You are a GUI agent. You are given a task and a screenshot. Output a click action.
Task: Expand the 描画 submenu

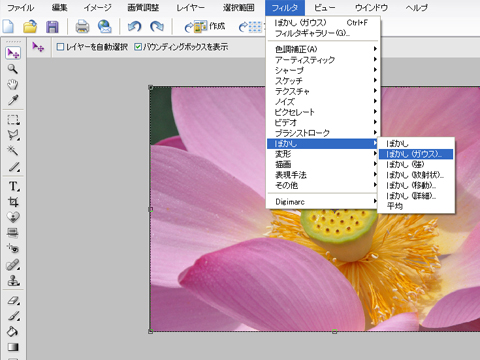pos(323,164)
